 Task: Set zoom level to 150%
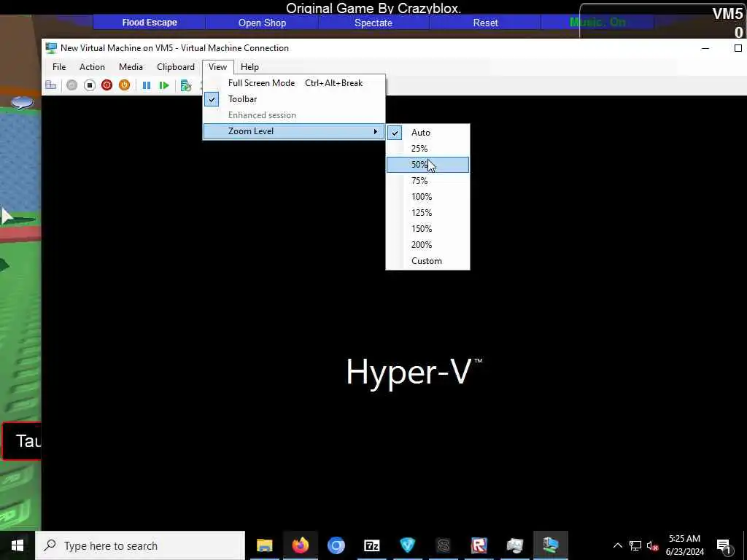coord(427,229)
